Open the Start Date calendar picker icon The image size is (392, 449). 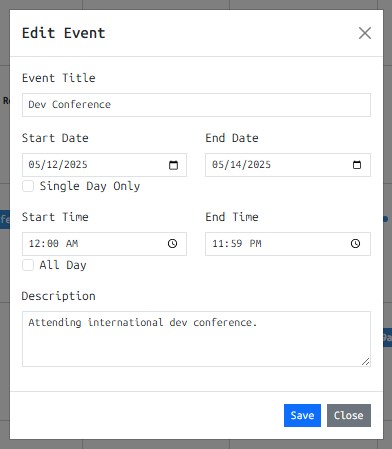point(173,165)
